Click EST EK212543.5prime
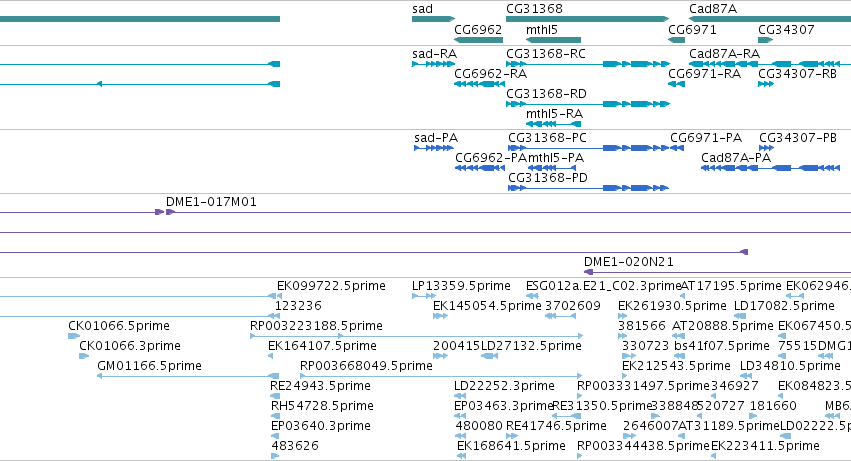This screenshot has width=851, height=461. (x=676, y=367)
